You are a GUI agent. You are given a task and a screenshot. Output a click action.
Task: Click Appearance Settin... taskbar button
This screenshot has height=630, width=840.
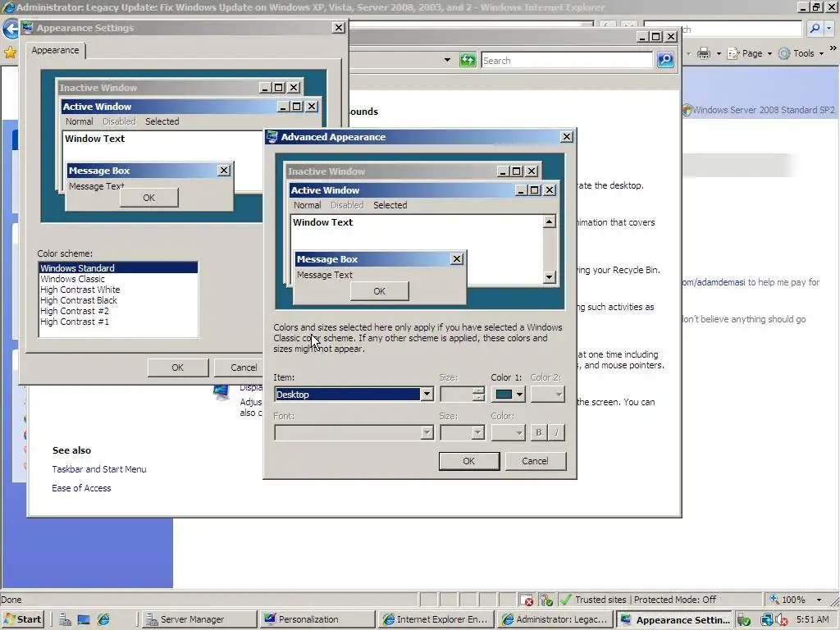click(x=674, y=619)
